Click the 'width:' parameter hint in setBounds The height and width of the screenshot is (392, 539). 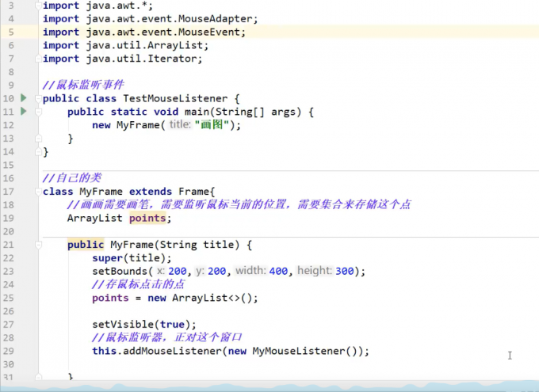[x=250, y=271]
